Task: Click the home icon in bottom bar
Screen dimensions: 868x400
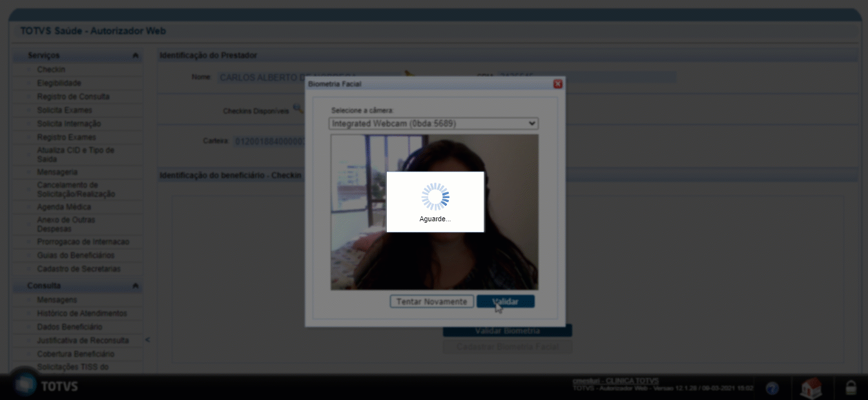Action: point(811,387)
